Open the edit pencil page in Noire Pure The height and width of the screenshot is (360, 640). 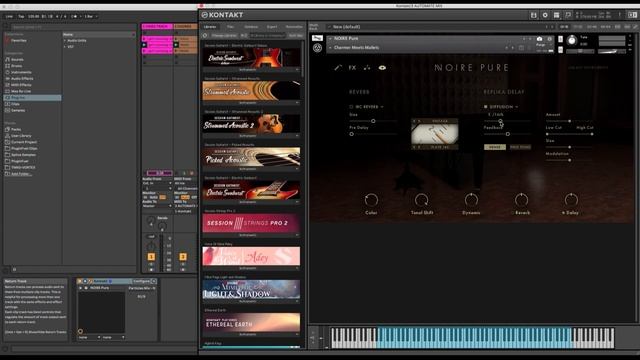pos(338,68)
